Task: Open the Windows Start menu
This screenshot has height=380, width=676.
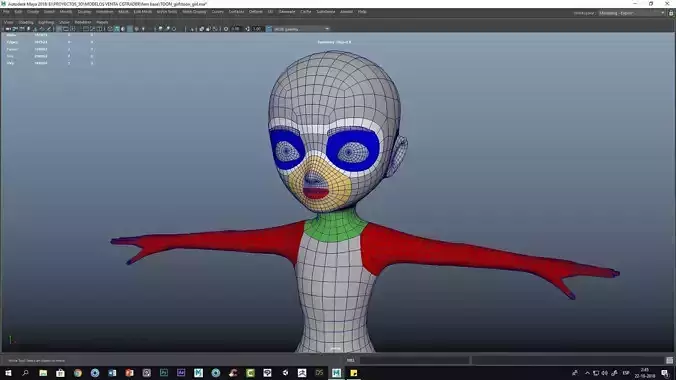Action: click(x=8, y=373)
